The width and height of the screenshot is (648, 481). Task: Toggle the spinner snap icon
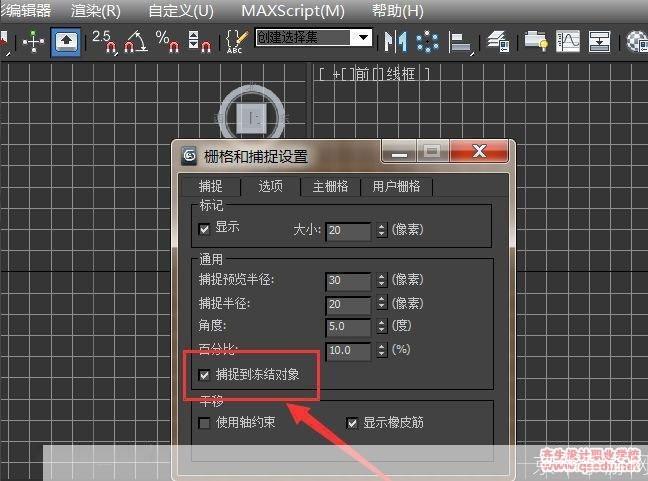[199, 41]
